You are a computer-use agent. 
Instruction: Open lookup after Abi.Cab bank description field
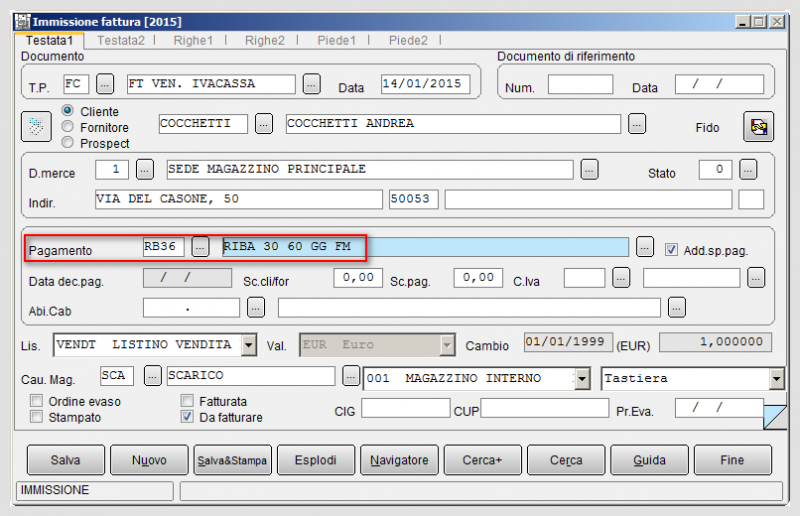pos(677,308)
